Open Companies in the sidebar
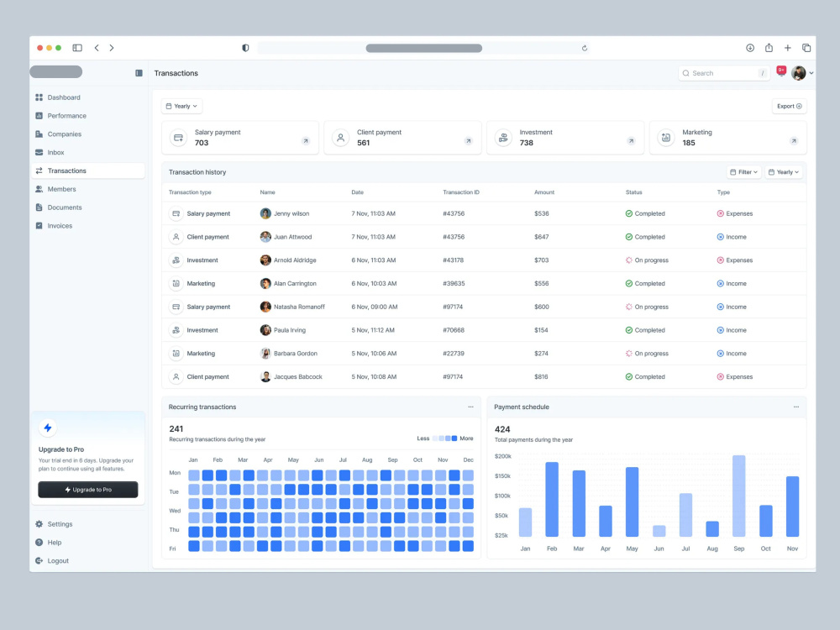 pyautogui.click(x=65, y=134)
